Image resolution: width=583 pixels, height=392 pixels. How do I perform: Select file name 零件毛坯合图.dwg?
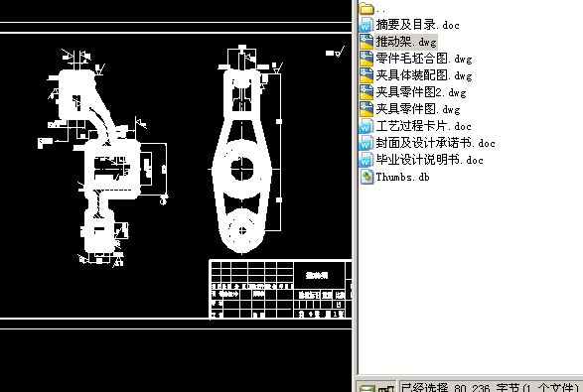(424, 59)
